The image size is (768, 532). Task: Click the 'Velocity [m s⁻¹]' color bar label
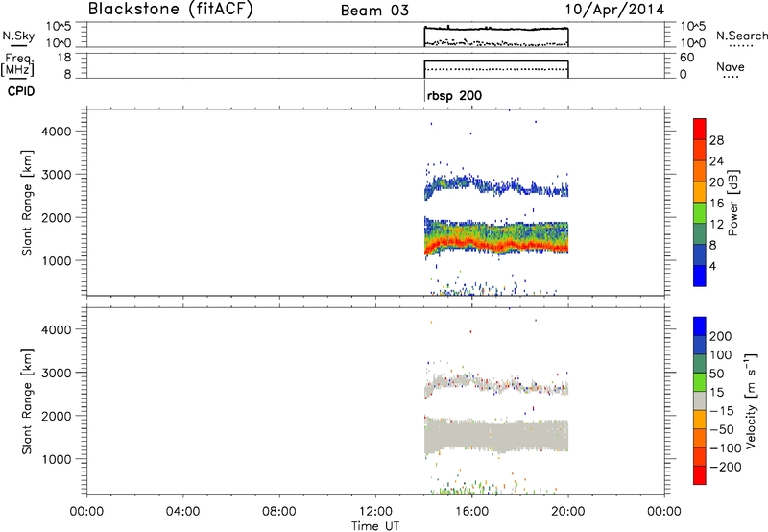pos(752,400)
